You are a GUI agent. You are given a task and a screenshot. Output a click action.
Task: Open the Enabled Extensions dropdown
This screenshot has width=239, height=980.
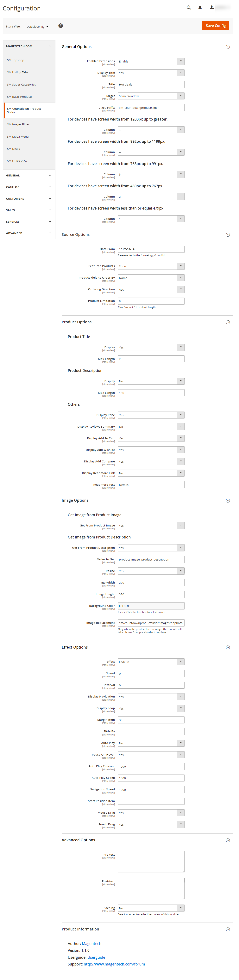pyautogui.click(x=151, y=61)
